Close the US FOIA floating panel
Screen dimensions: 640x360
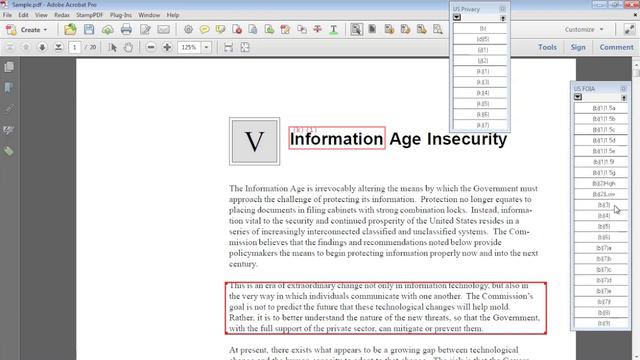[x=623, y=89]
